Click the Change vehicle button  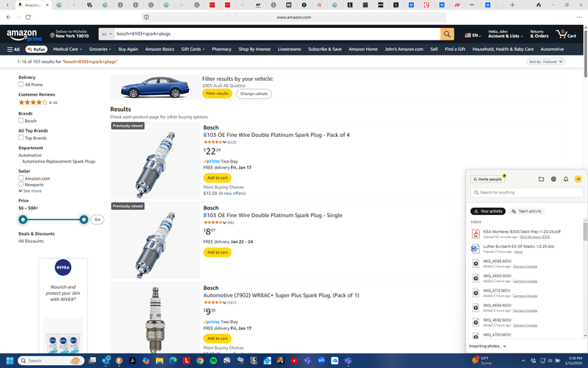tap(254, 94)
